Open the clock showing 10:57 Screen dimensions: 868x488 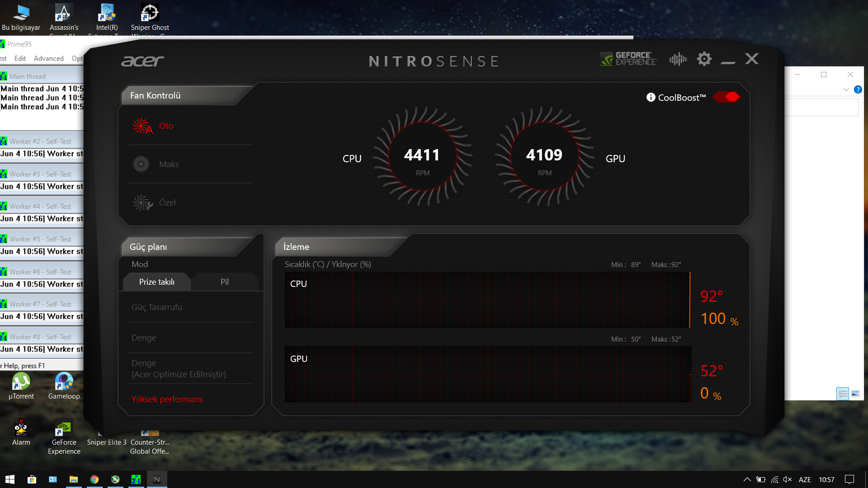(x=826, y=479)
